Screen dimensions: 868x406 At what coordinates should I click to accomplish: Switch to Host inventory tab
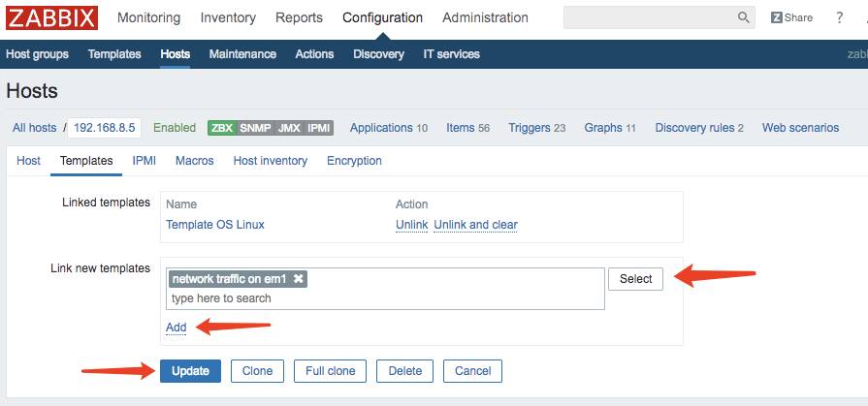(x=271, y=161)
